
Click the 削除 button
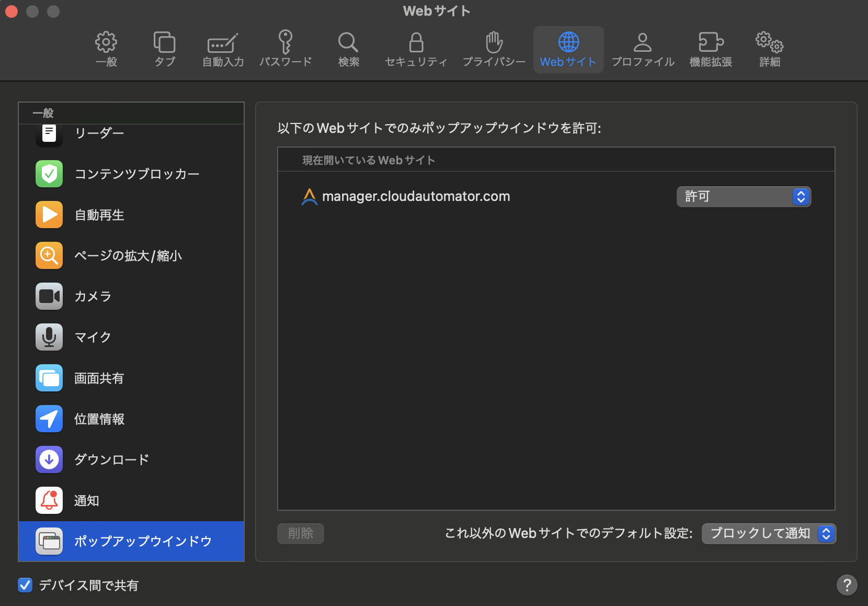(300, 533)
